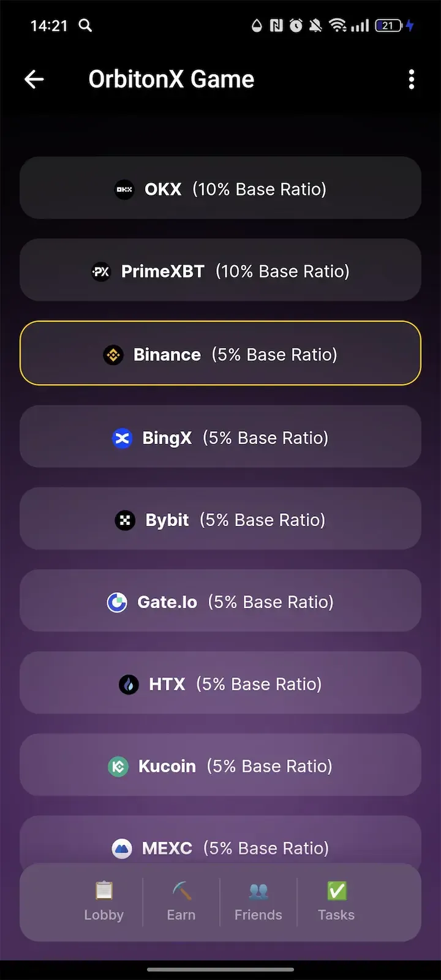The image size is (441, 980).
Task: Switch to the Tasks tab
Action: (x=336, y=902)
